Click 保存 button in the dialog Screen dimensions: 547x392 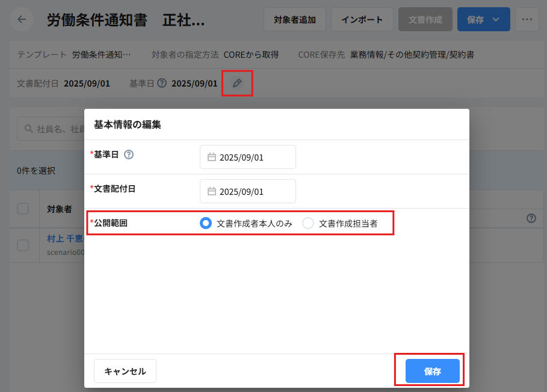click(x=432, y=371)
